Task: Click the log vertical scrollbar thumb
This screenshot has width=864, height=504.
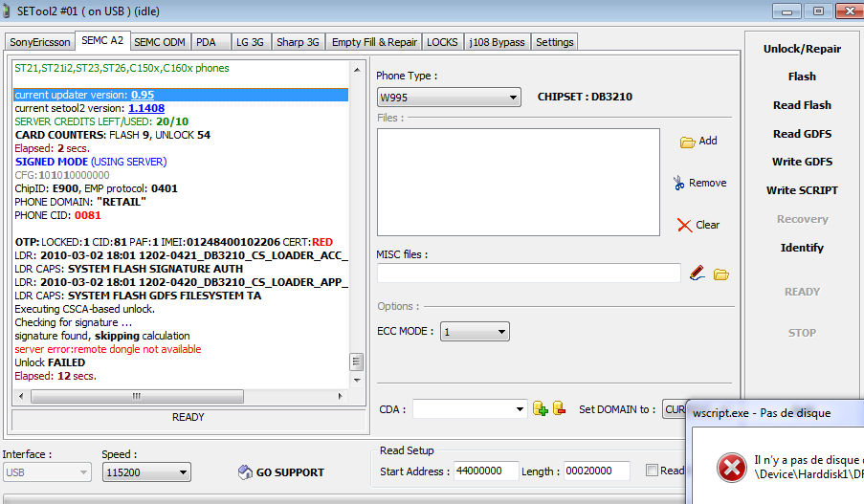Action: (x=356, y=362)
